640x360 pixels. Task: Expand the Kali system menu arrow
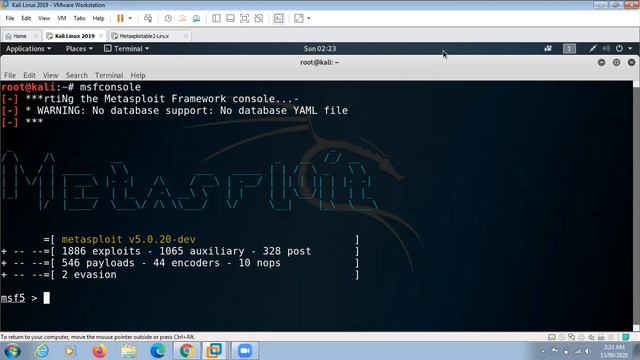click(630, 49)
